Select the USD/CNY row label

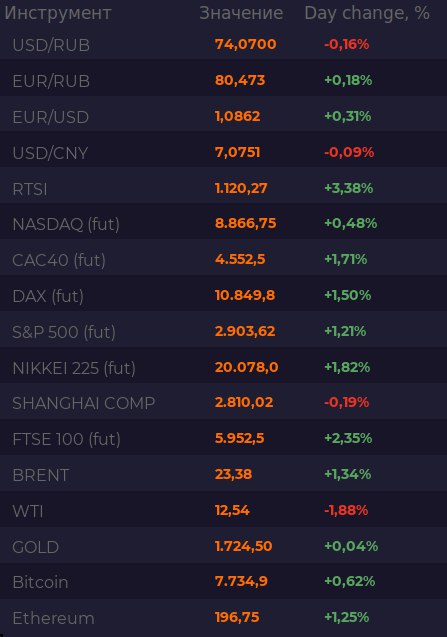tap(50, 153)
